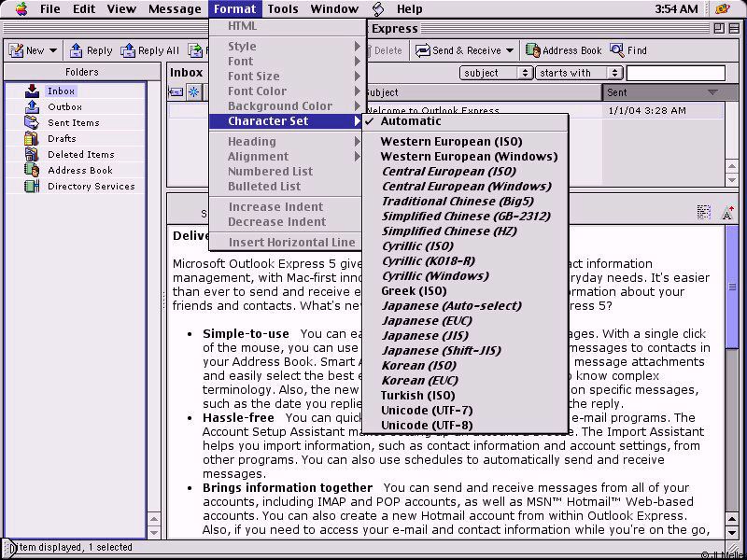This screenshot has width=747, height=560.
Task: Choose Unicode (UTF-7) encoding
Action: (x=465, y=410)
